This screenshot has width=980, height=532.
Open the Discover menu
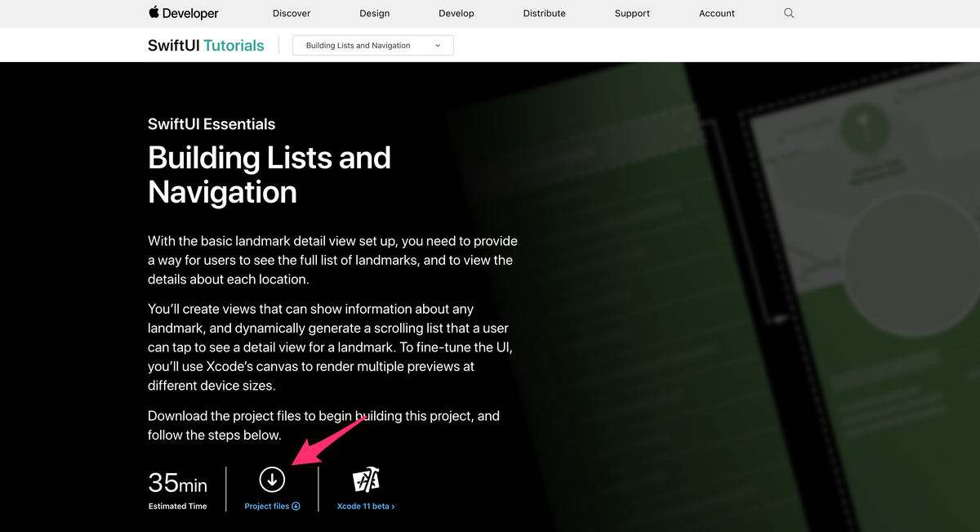[292, 13]
